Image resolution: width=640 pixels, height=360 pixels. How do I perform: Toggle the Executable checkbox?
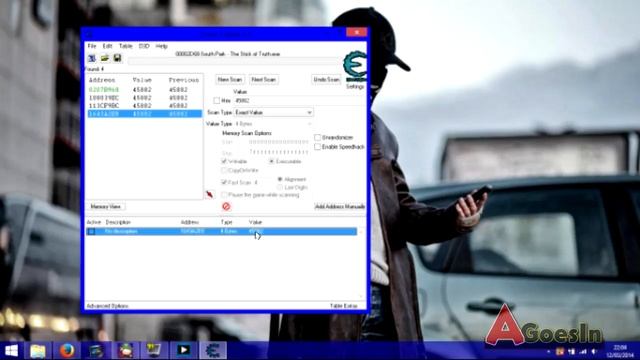point(271,161)
